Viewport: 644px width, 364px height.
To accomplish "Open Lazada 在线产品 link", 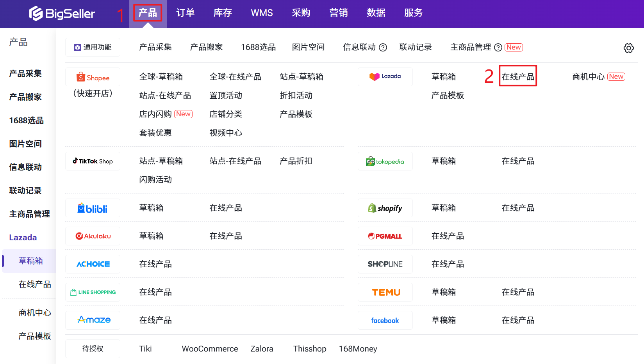I will coord(518,76).
